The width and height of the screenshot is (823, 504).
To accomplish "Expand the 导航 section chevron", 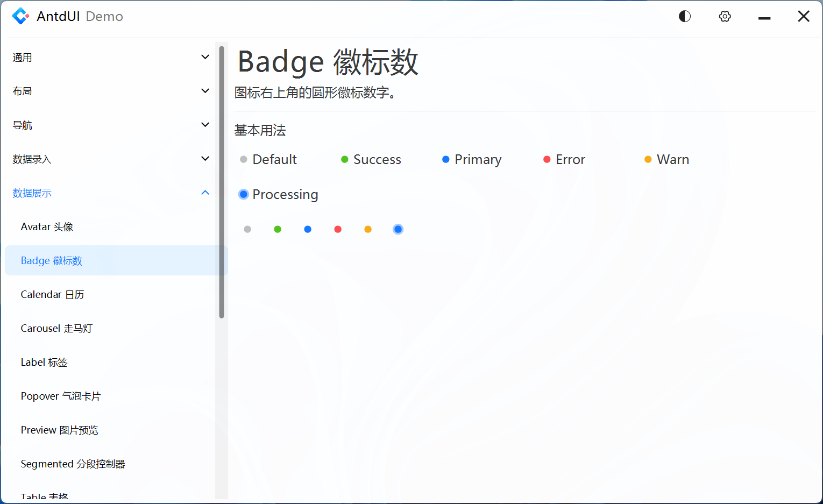I will pos(205,125).
